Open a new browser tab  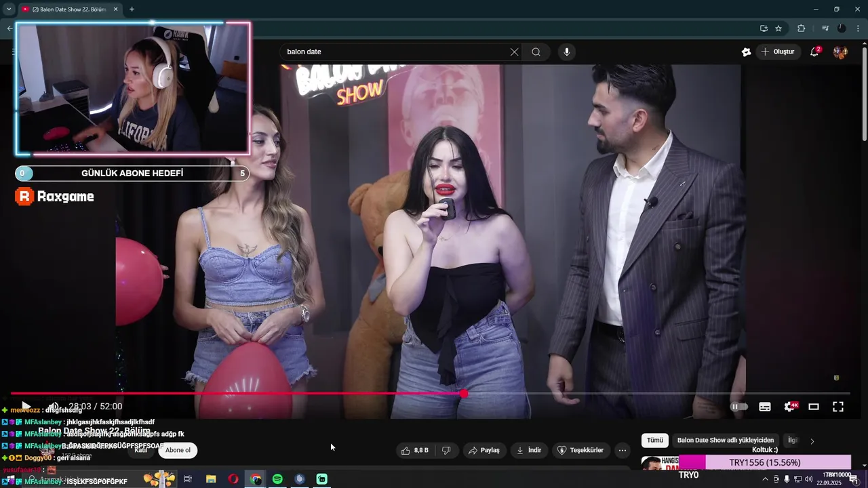[132, 9]
